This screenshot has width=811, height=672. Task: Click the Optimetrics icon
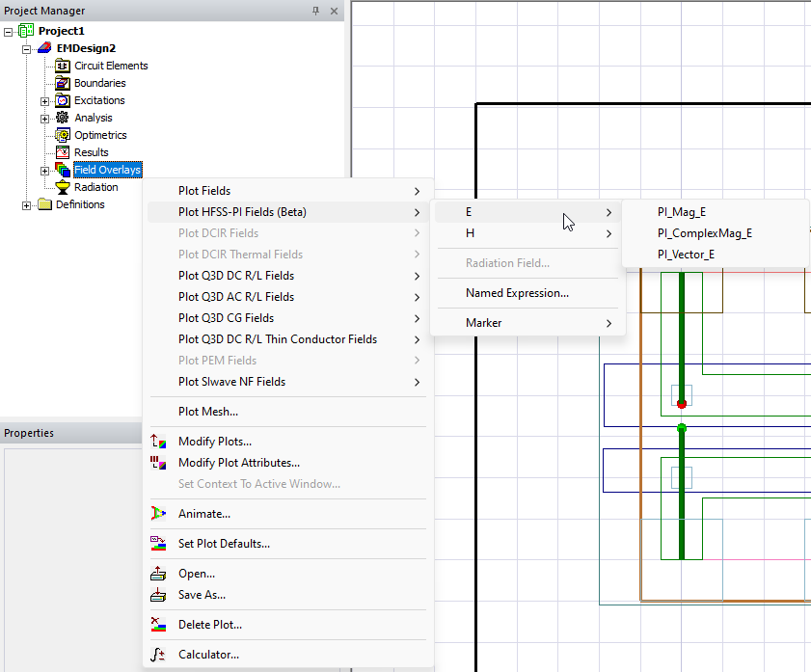pos(63,135)
